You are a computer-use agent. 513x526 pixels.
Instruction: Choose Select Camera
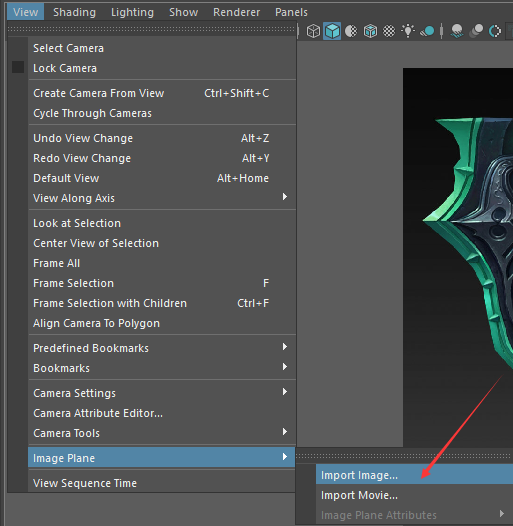coord(162,48)
